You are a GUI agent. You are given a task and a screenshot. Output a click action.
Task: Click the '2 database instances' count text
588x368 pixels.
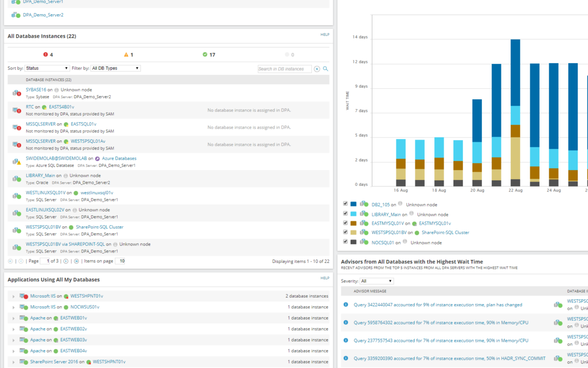pos(307,296)
